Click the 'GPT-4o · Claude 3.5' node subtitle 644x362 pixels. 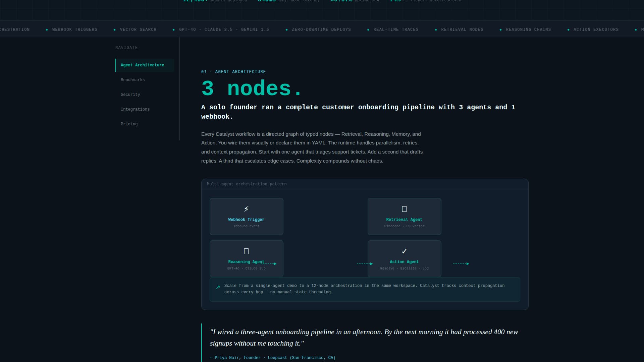(246, 268)
